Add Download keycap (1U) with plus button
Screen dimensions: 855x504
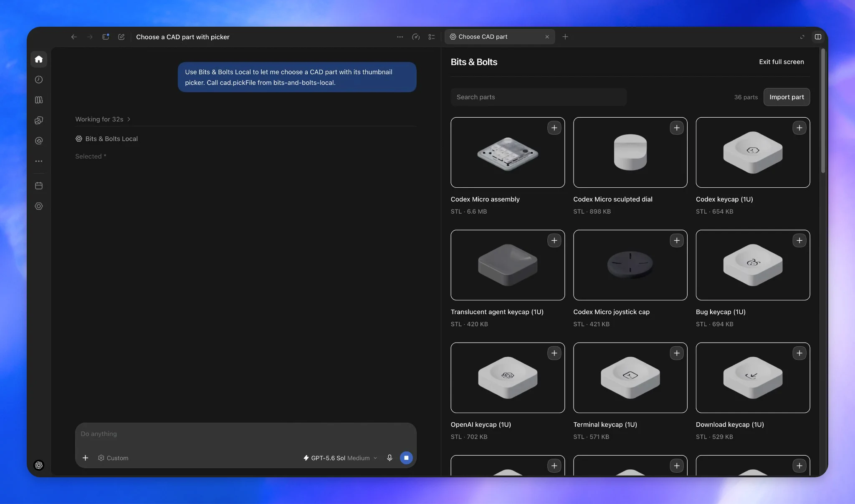click(x=799, y=353)
